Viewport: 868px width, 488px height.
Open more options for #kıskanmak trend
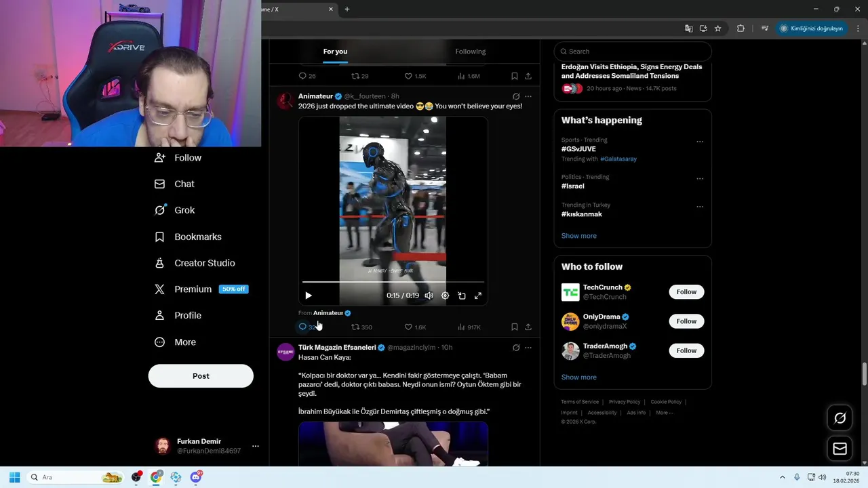700,207
